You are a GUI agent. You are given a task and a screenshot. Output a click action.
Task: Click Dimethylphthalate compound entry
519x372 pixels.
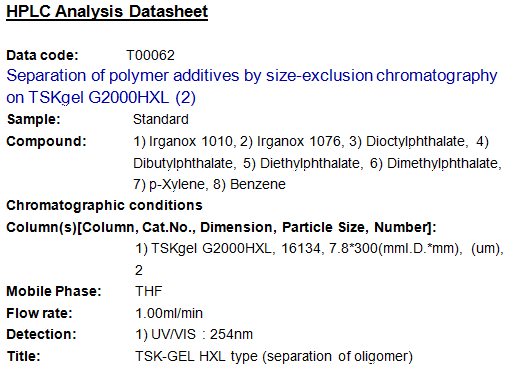point(443,163)
